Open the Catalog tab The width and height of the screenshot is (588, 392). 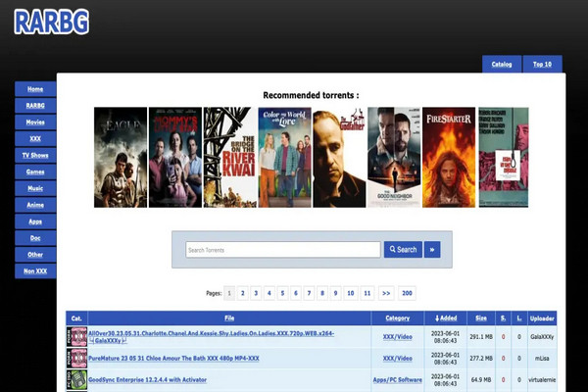tap(502, 64)
